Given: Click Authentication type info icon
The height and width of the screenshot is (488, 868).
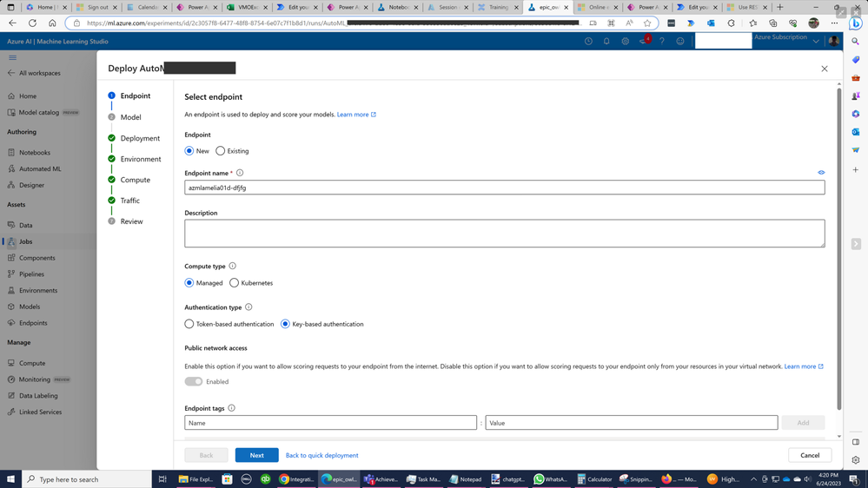Looking at the screenshot, I should coord(248,307).
